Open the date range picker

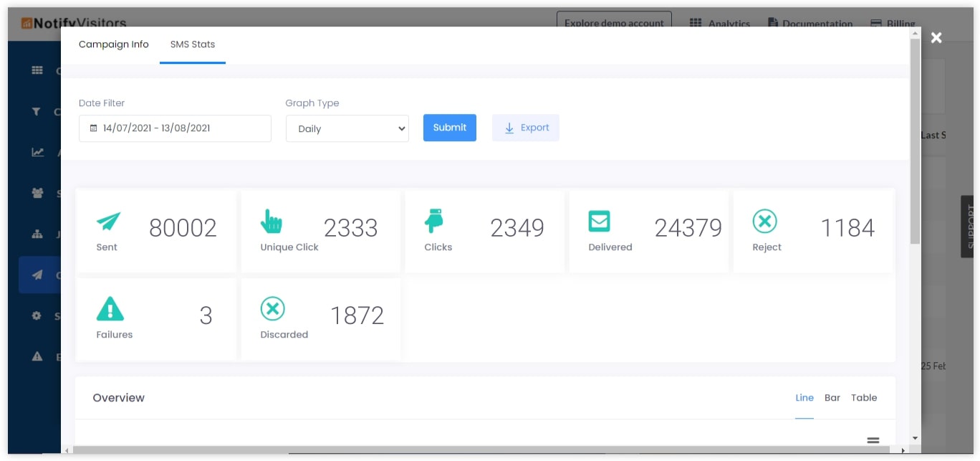[175, 128]
